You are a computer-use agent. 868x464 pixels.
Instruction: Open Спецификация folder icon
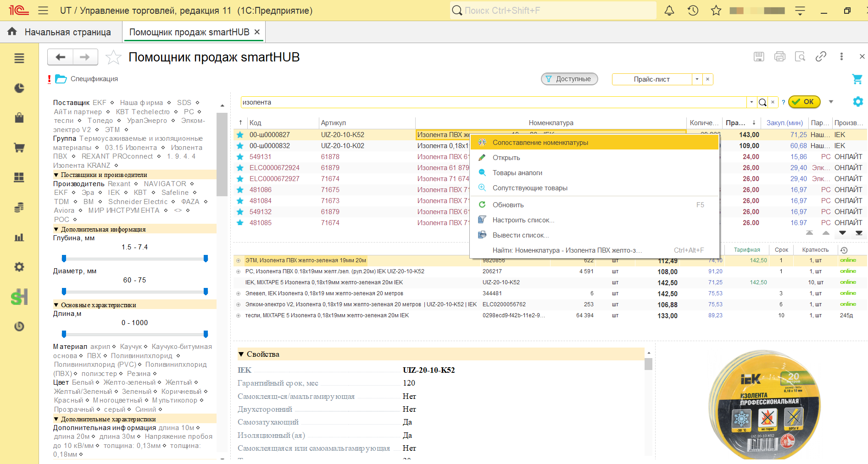click(61, 79)
